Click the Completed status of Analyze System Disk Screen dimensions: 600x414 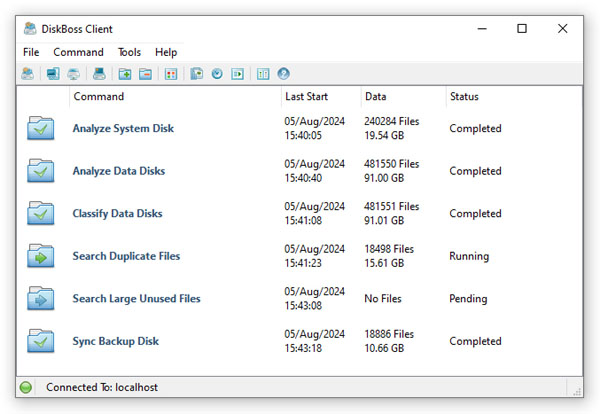pyautogui.click(x=475, y=129)
